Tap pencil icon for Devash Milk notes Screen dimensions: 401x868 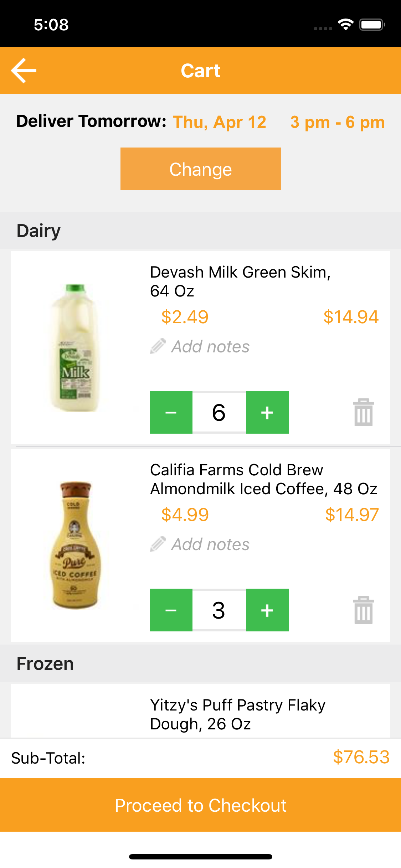158,346
